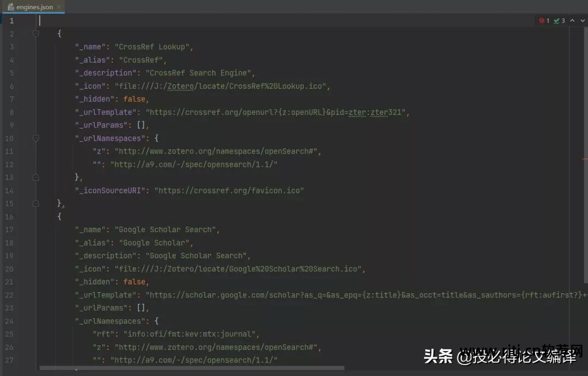Collapse the _urlNamespaces fold on line 10
Screen dimensions: 588x376
[36, 138]
